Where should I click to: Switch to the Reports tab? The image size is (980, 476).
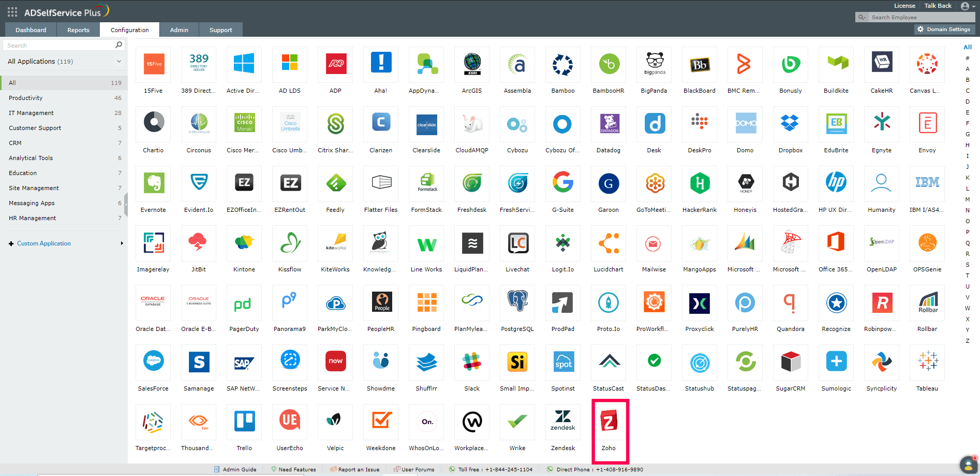pos(78,30)
